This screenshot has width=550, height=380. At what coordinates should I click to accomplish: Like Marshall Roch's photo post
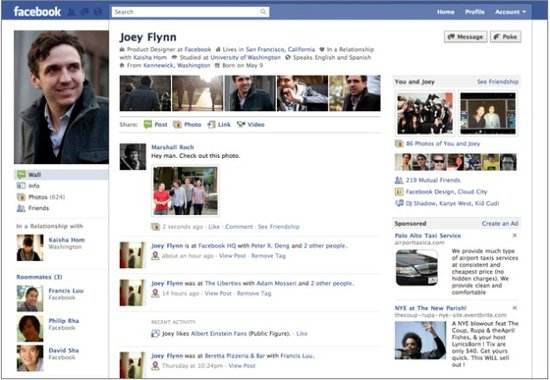pyautogui.click(x=214, y=227)
